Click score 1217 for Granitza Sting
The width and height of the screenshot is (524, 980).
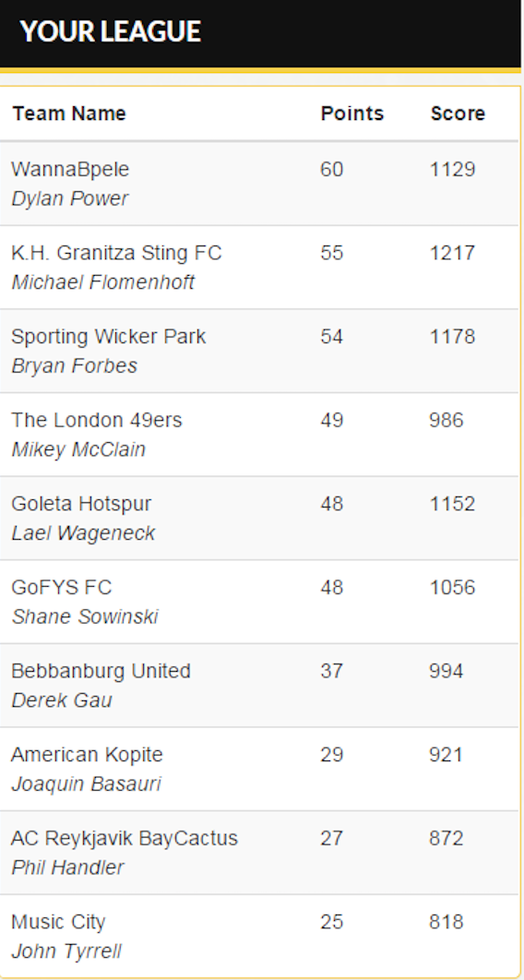452,253
